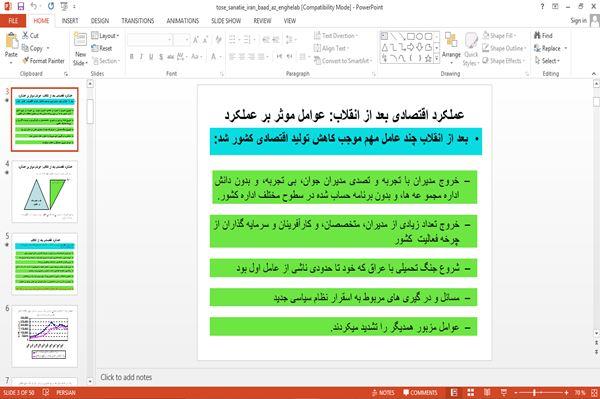Toggle Strikethrough formatting
The image size is (600, 399).
170,57
